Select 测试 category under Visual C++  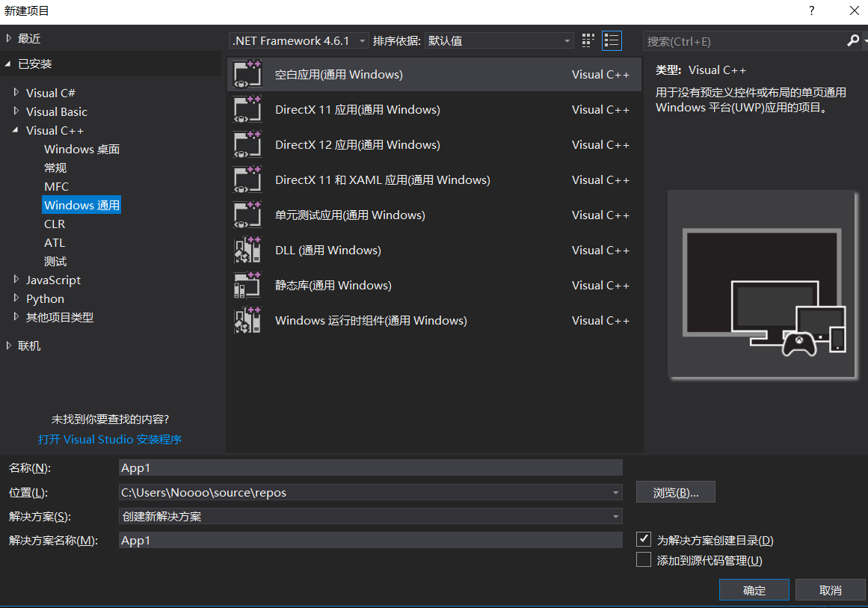[x=55, y=261]
